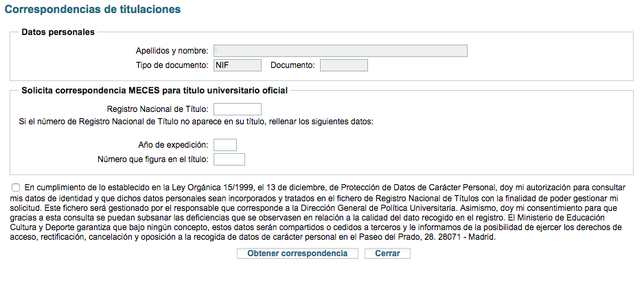Screen dimensions: 644x283
Task: Click the 'Documento:' label text
Action: (x=292, y=65)
